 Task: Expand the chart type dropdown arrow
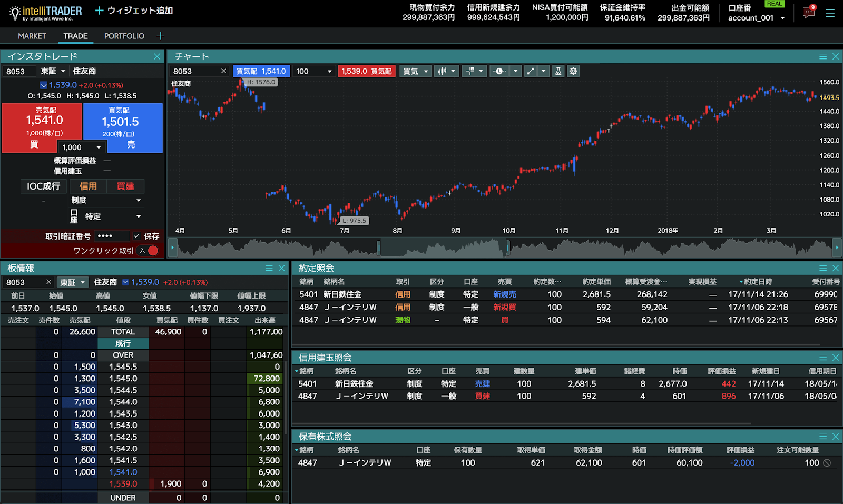pos(453,71)
